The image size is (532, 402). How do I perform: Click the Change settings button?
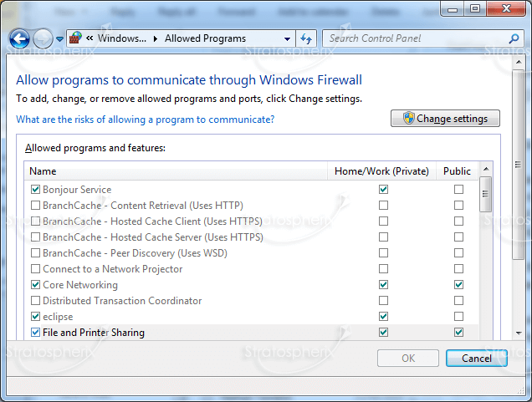[x=445, y=119]
